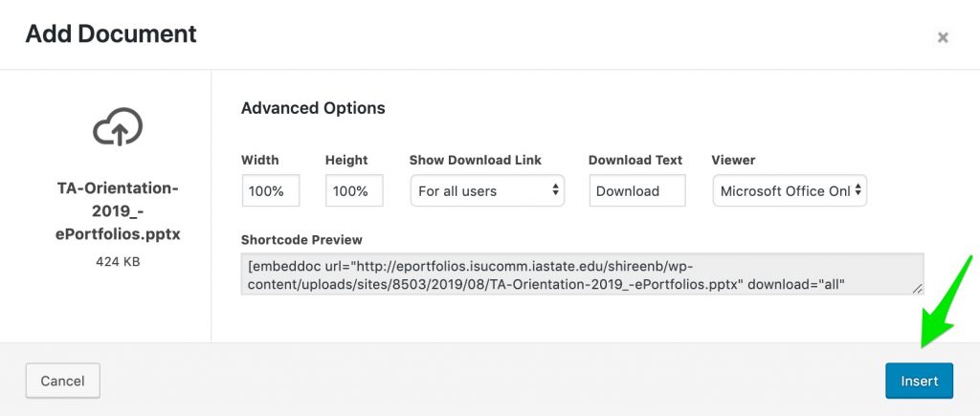Click the Shortcode Preview resize handle
This screenshot has width=980, height=416.
[x=917, y=288]
